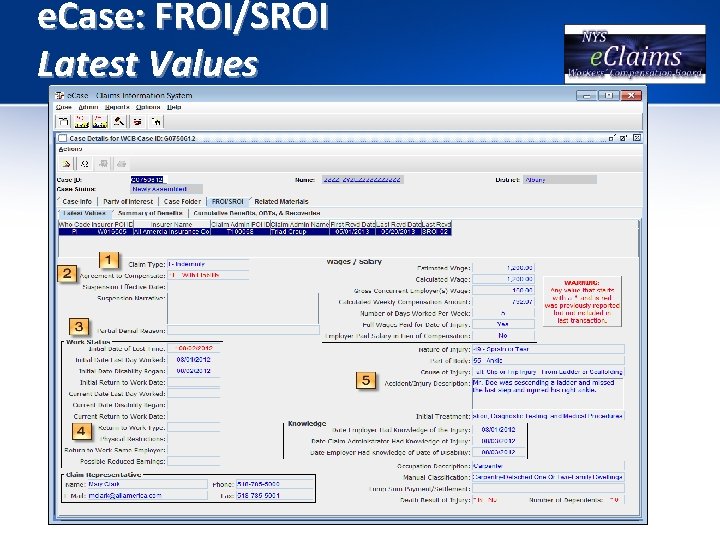Click the First Rcvd Date column header
The width and height of the screenshot is (720, 540).
pyautogui.click(x=352, y=224)
